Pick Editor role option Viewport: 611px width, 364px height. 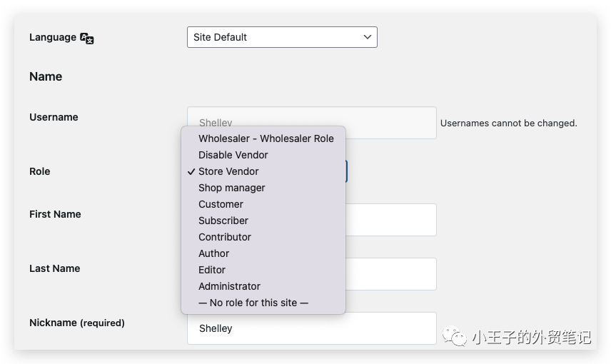(x=263, y=269)
